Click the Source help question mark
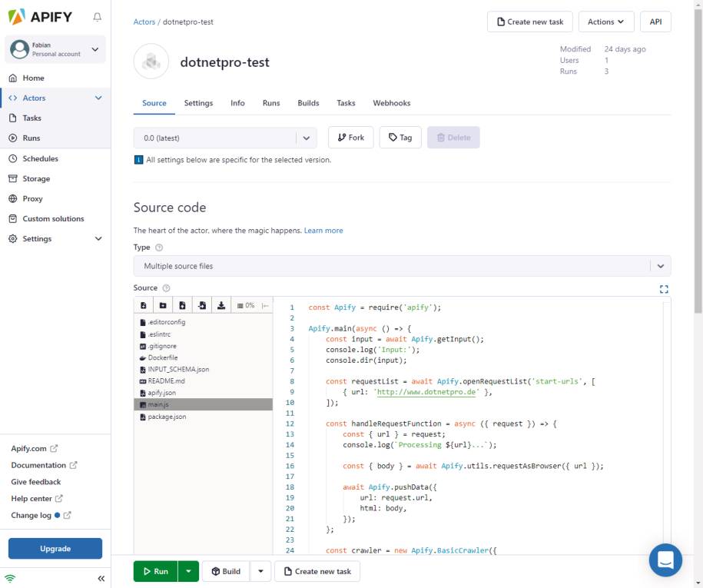The image size is (703, 588). (166, 288)
